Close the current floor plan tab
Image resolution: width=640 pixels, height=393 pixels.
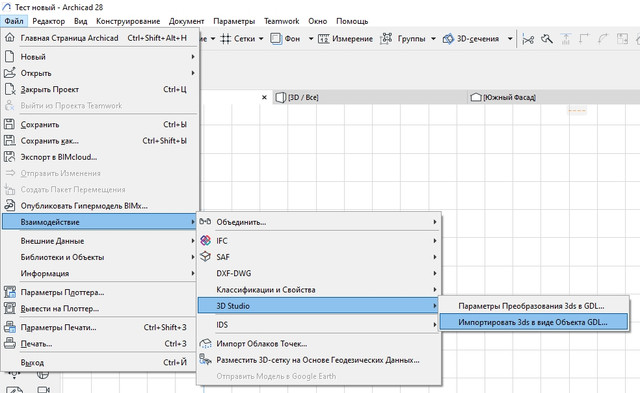pyautogui.click(x=264, y=98)
